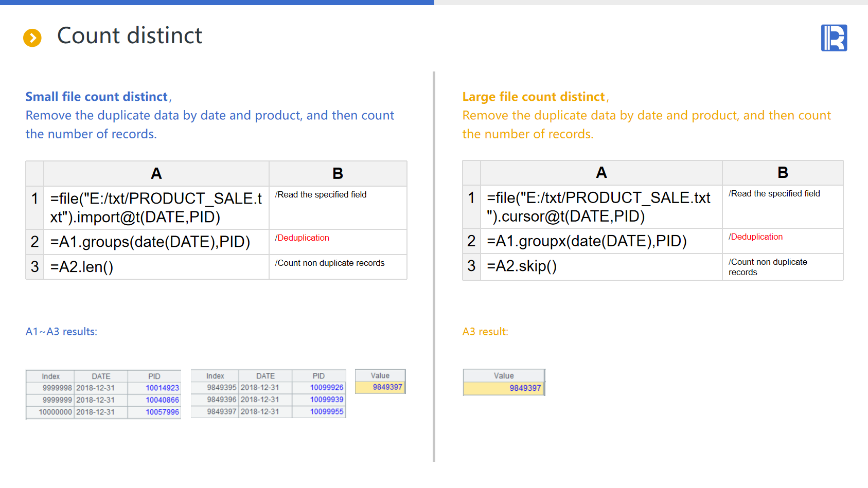Viewport: 868px width, 488px height.
Task: Click column A header in left table
Action: tap(156, 174)
